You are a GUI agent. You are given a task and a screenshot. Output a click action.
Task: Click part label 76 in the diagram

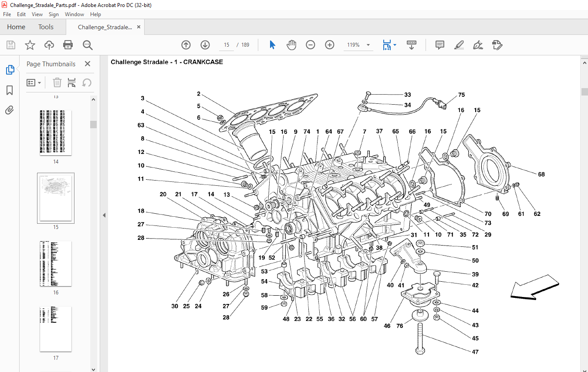coord(400,326)
